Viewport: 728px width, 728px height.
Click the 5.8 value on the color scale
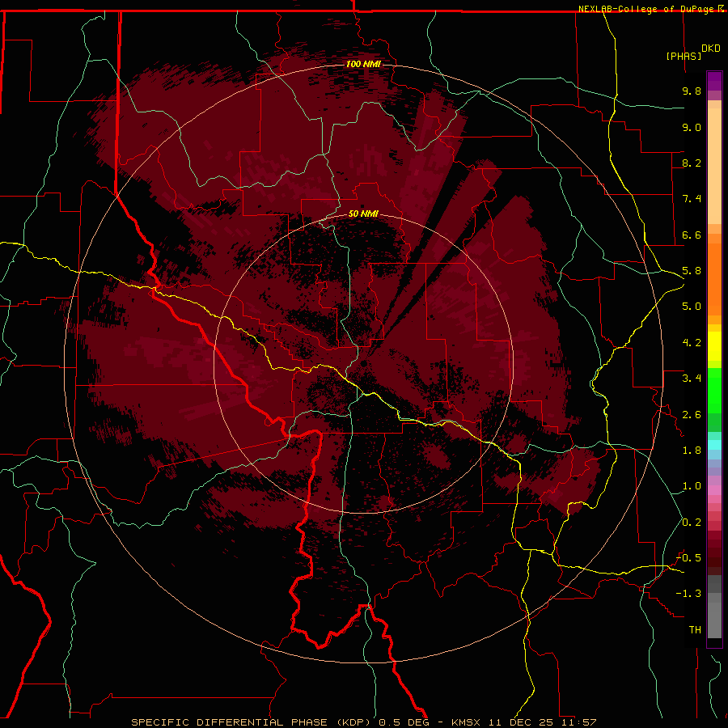(692, 271)
